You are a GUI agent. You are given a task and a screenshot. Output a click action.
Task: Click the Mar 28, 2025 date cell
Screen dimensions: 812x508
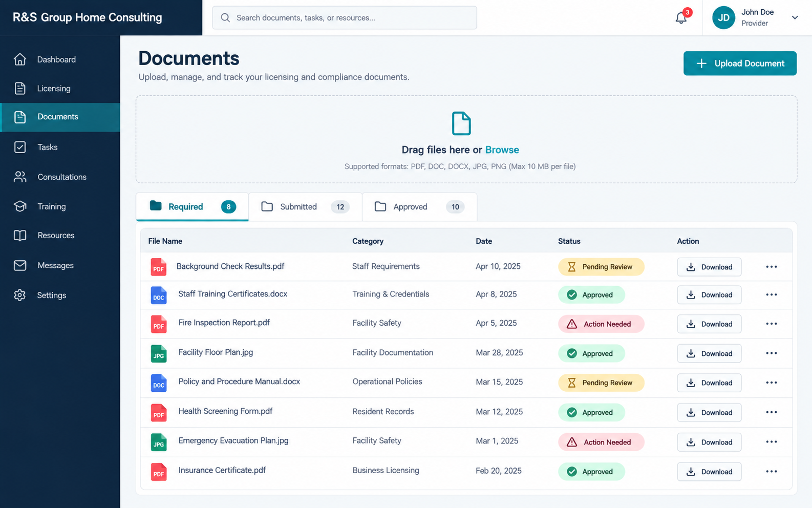point(499,352)
